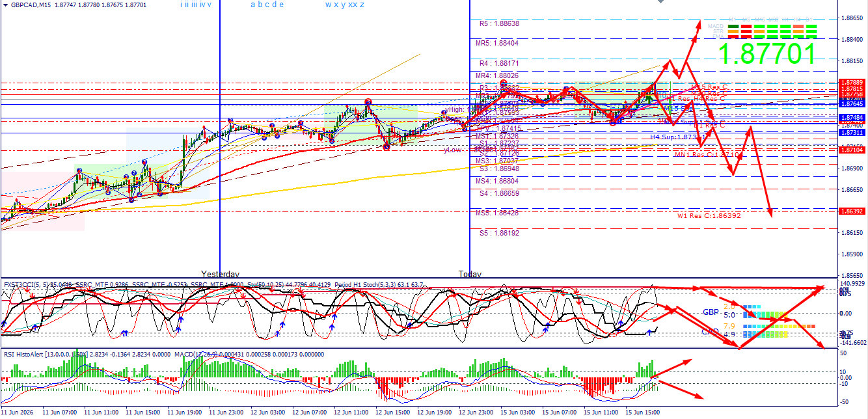Click the 1.86150 price scale value
Image resolution: width=868 pixels, height=419 pixels.
[x=852, y=233]
